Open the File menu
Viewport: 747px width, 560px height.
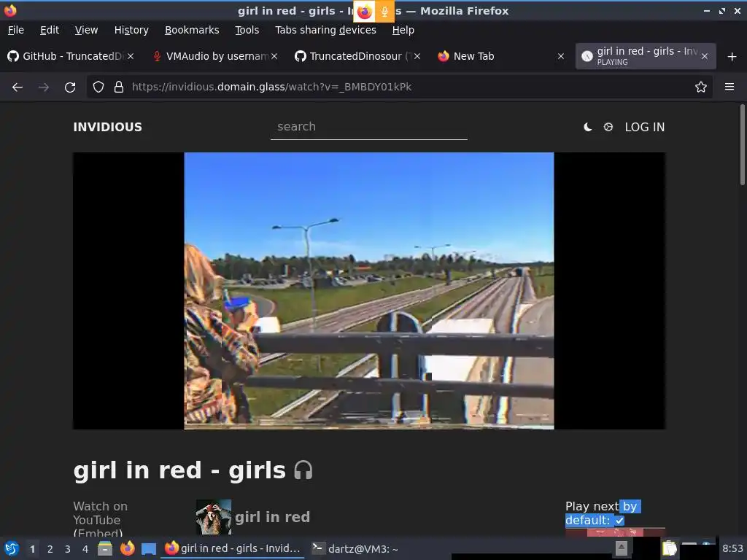coord(16,30)
